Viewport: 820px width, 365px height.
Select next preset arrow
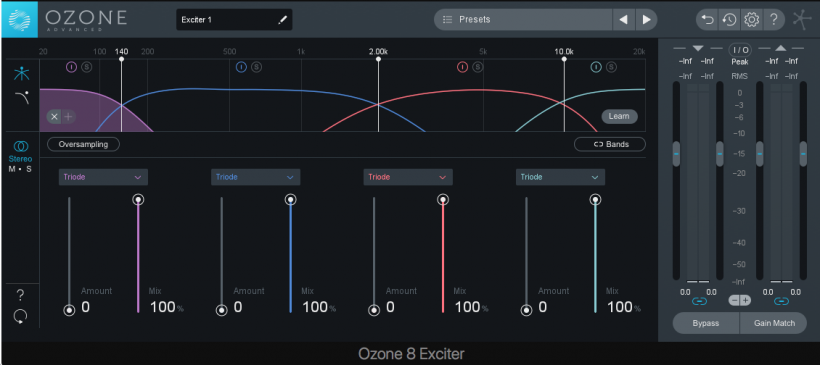[646, 20]
